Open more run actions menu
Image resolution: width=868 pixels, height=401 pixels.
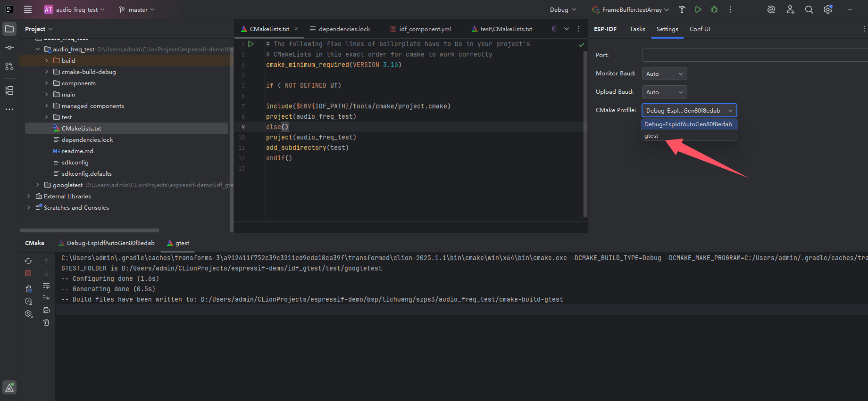pyautogui.click(x=730, y=9)
